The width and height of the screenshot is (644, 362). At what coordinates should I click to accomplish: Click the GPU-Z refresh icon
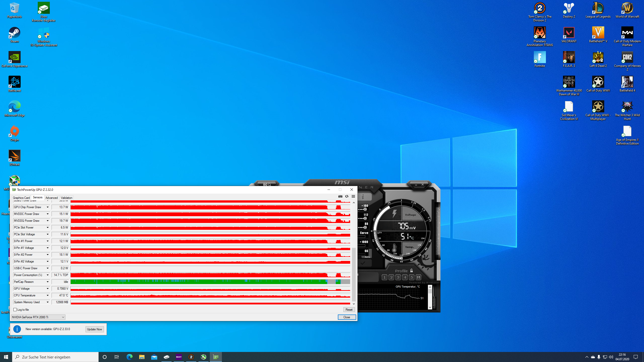click(347, 196)
